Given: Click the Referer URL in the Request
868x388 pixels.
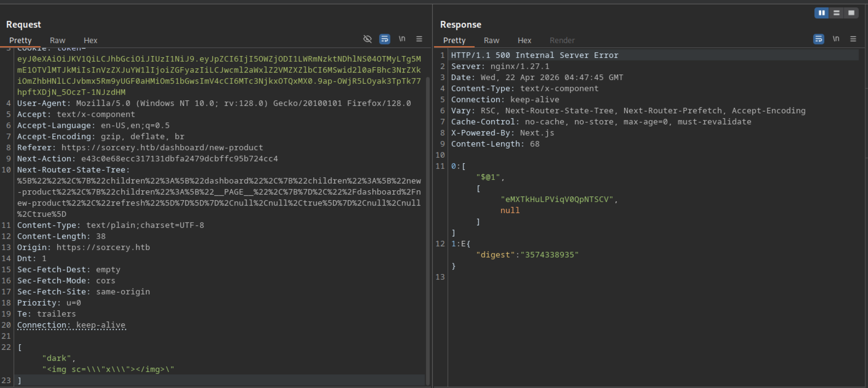Looking at the screenshot, I should [162, 148].
